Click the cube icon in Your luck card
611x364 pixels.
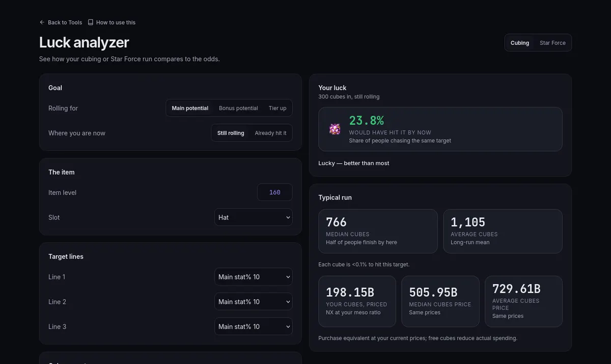pyautogui.click(x=335, y=129)
